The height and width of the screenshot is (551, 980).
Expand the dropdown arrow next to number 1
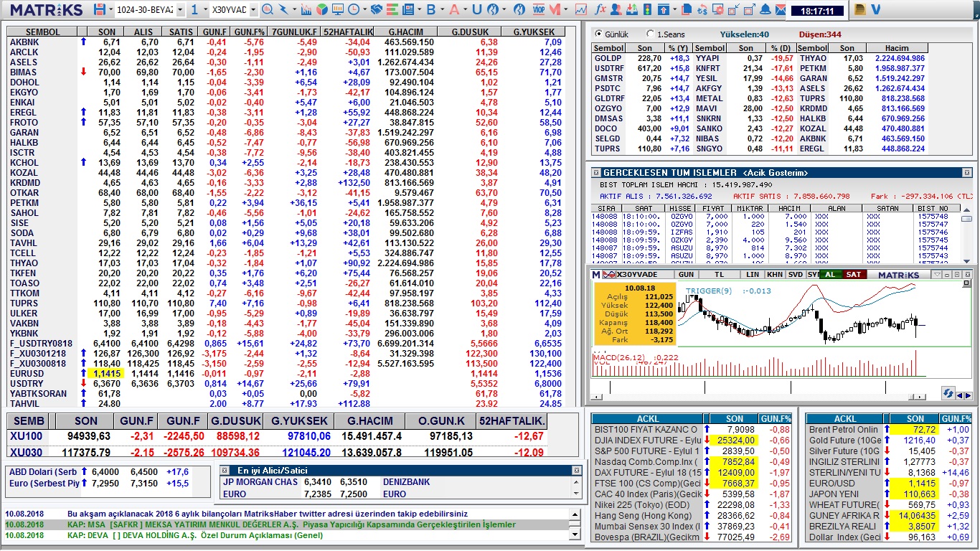205,9
